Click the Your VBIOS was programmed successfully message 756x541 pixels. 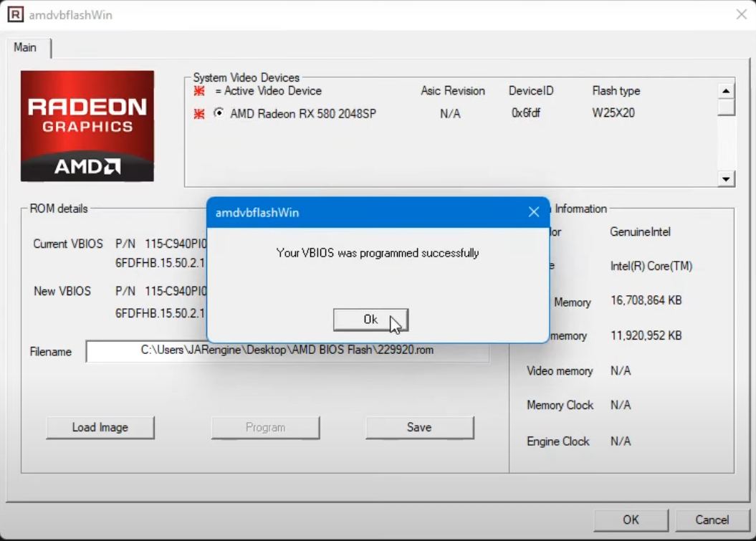pos(378,253)
